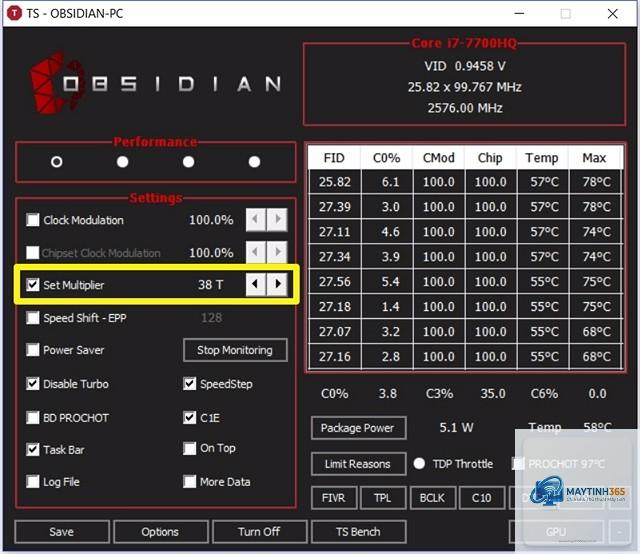Select the third Performance profile radio button
Viewport: 640px width, 554px height.
188,162
